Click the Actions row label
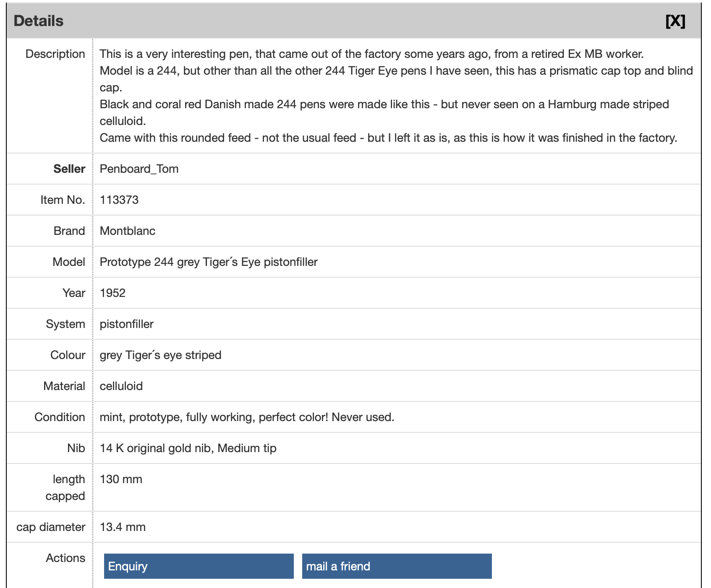Screen dimensions: 711x588 [x=65, y=558]
